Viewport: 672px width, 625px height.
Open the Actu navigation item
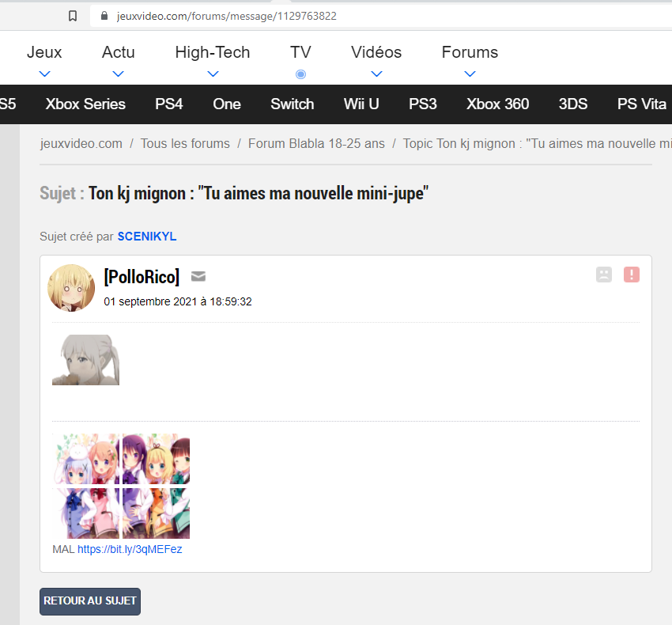pos(119,52)
